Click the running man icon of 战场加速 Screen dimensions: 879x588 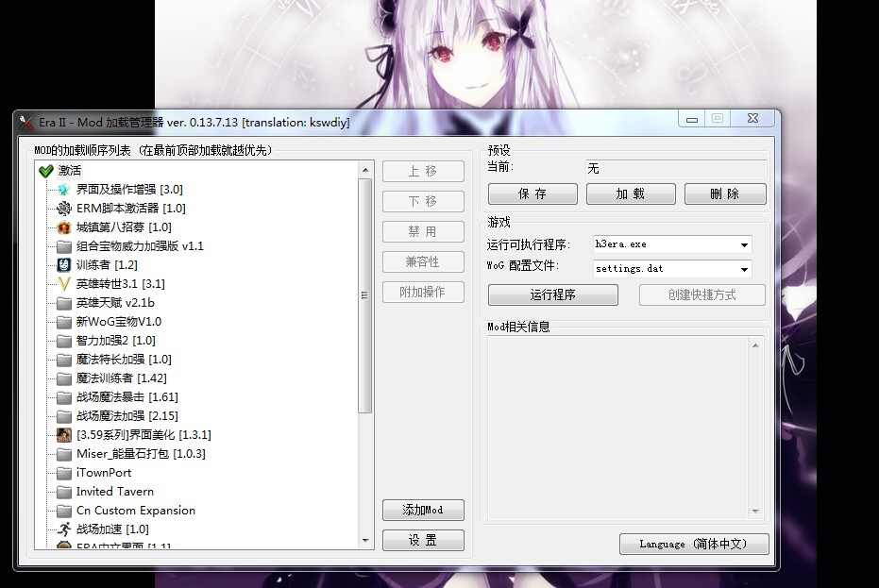(x=64, y=529)
